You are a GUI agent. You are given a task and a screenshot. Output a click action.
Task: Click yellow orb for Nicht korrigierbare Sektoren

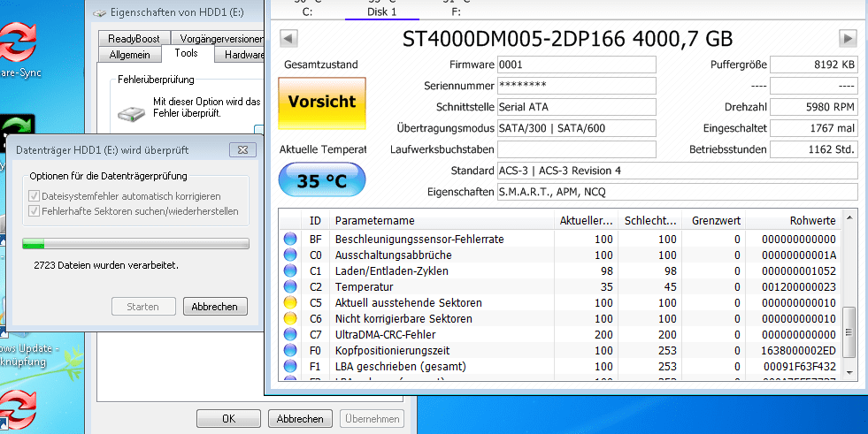pos(290,318)
